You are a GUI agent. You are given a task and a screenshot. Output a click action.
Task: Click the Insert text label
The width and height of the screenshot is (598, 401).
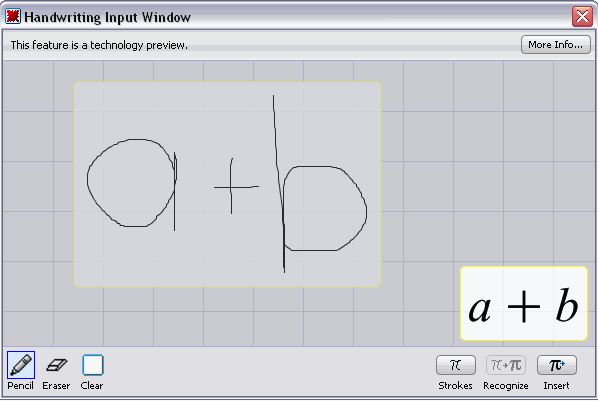[556, 386]
